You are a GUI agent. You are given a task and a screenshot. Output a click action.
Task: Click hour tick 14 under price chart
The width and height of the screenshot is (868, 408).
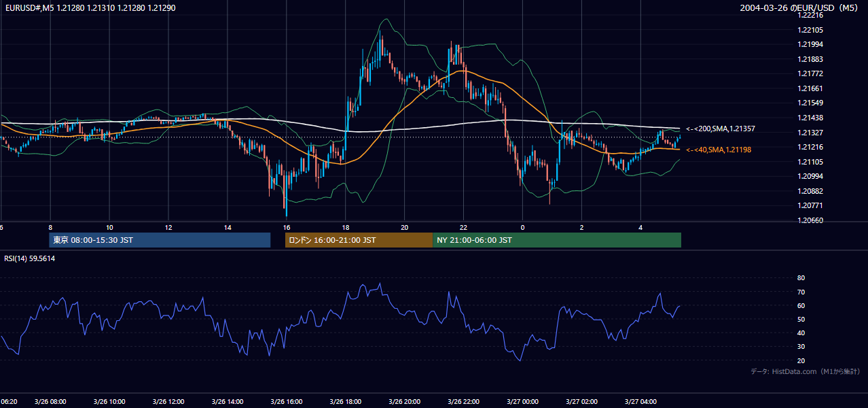point(228,227)
